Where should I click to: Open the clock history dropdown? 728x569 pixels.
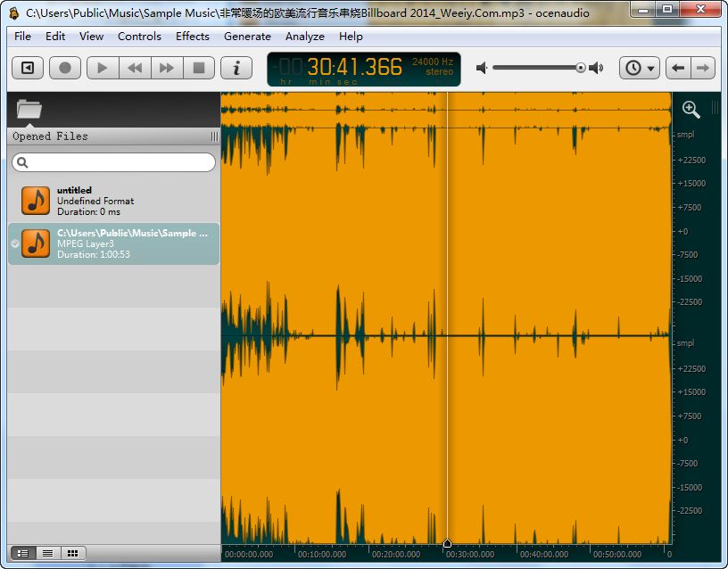[x=640, y=68]
